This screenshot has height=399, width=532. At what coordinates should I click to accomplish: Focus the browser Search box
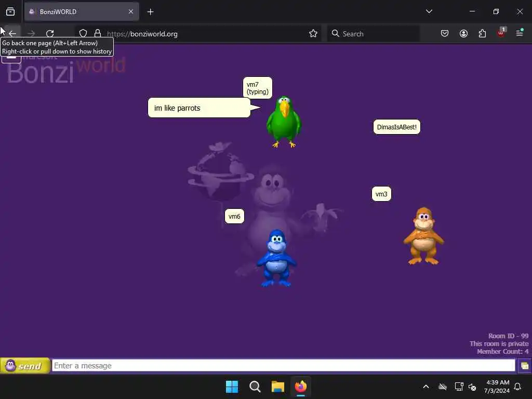tap(373, 34)
